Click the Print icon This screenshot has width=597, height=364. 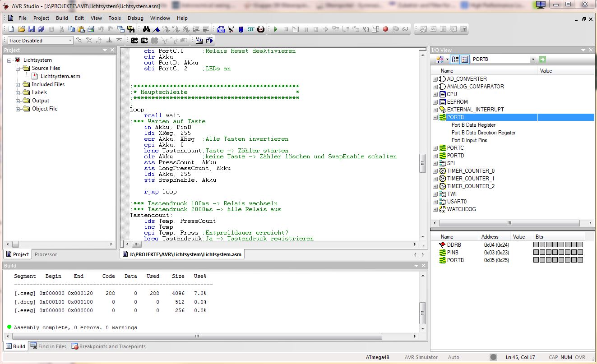pos(91,29)
